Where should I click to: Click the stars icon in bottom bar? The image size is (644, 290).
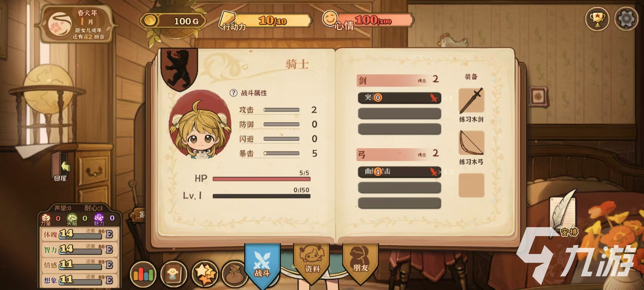tap(205, 274)
